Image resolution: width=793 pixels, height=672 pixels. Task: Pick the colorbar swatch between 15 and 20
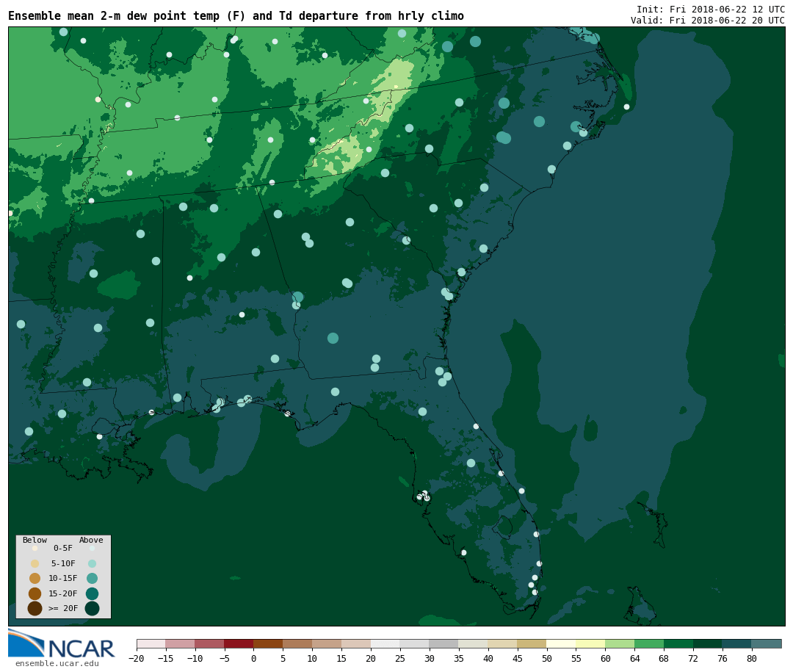coord(356,643)
